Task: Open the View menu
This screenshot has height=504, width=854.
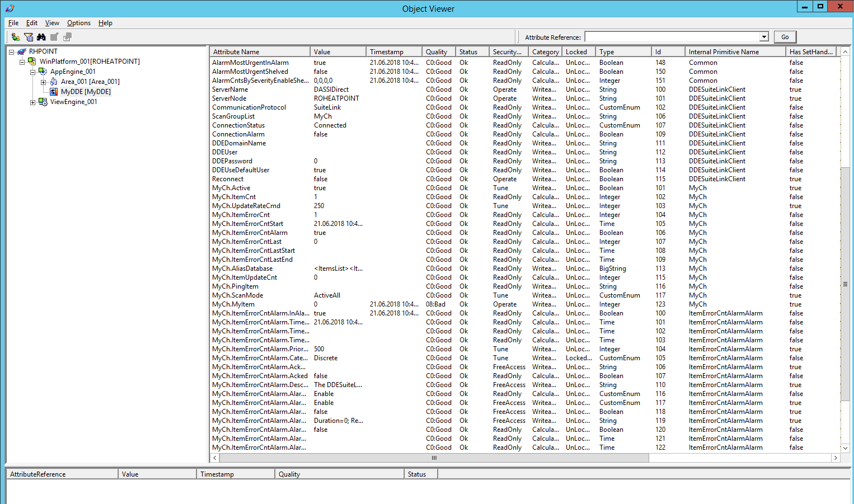Action: click(52, 23)
